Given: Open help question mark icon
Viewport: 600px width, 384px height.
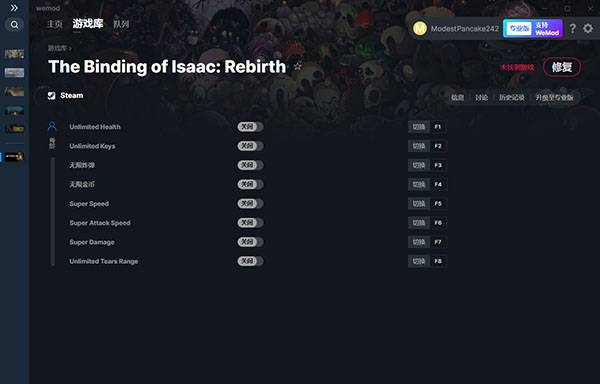Looking at the screenshot, I should coord(572,29).
